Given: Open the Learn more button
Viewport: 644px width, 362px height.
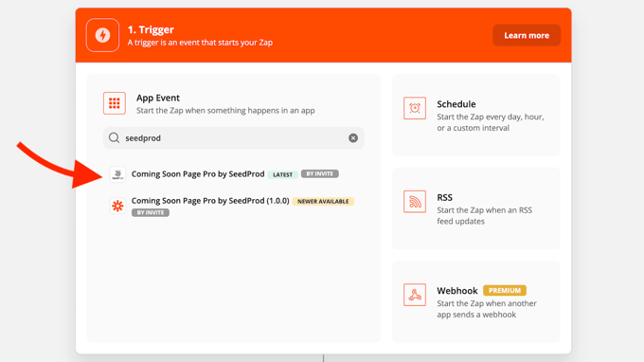Looking at the screenshot, I should [527, 35].
